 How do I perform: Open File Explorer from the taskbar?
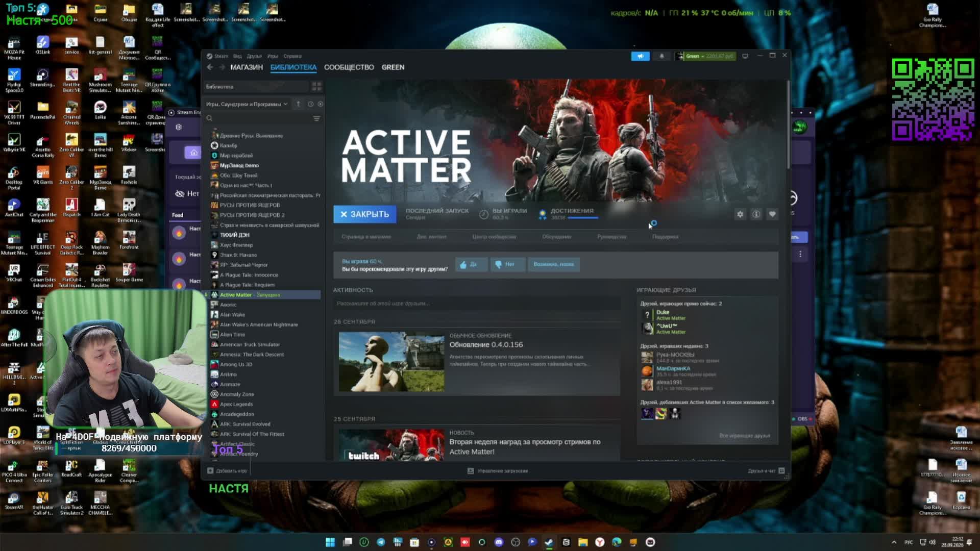[x=583, y=542]
